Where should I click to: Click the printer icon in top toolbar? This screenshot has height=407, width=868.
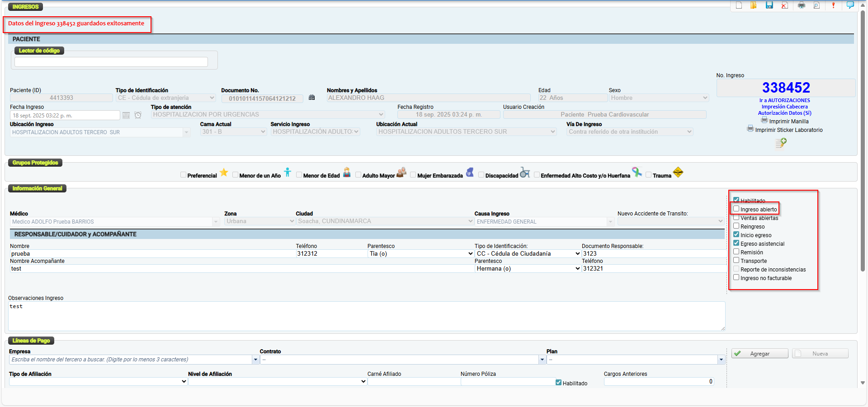pos(802,5)
